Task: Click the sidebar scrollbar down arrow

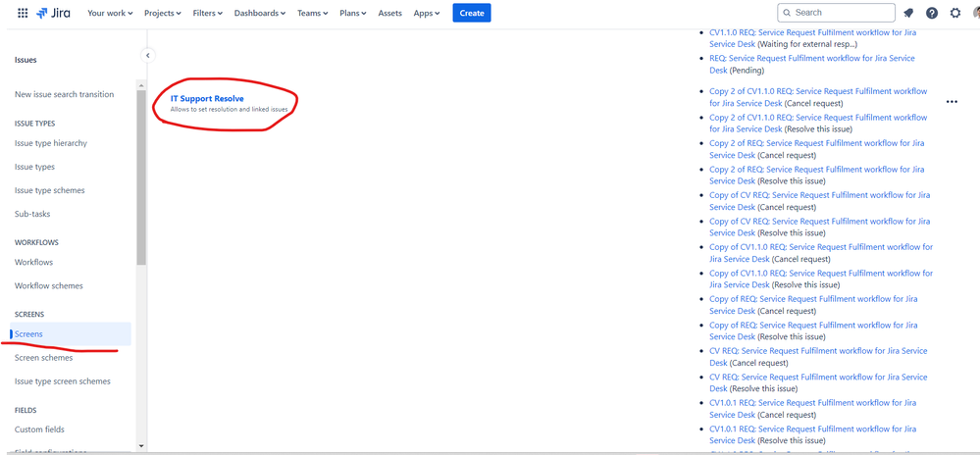Action: point(141,445)
